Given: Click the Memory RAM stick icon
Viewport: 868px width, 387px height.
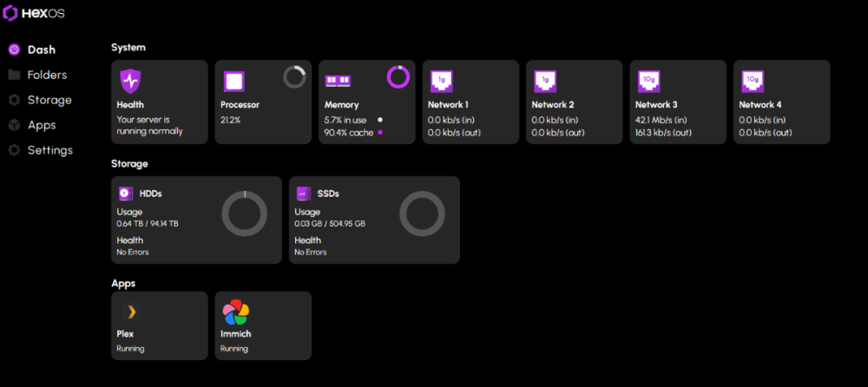Looking at the screenshot, I should [338, 81].
